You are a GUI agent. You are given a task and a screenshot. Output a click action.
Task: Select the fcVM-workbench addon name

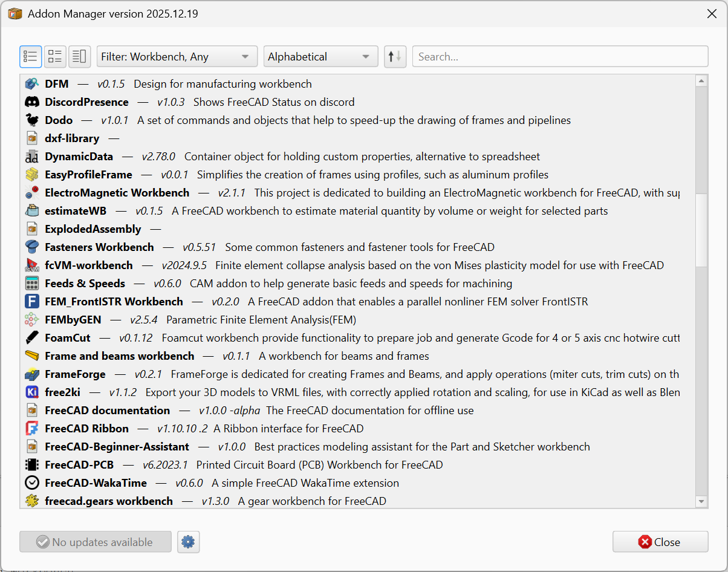pos(89,265)
